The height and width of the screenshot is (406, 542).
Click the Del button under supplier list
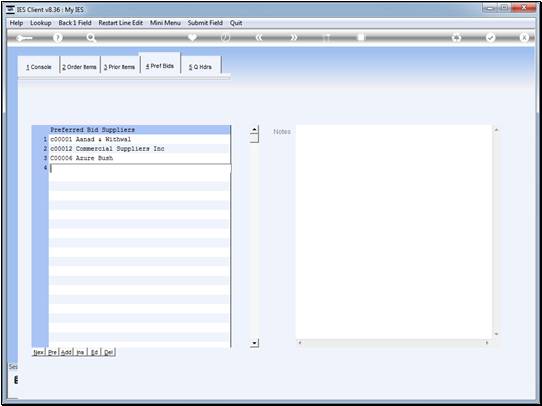(x=108, y=352)
